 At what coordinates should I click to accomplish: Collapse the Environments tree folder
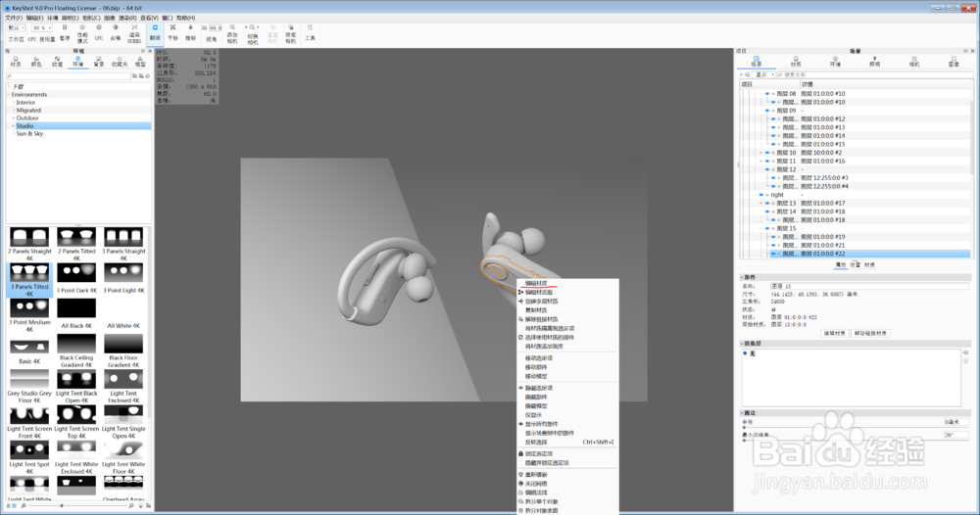pyautogui.click(x=9, y=94)
